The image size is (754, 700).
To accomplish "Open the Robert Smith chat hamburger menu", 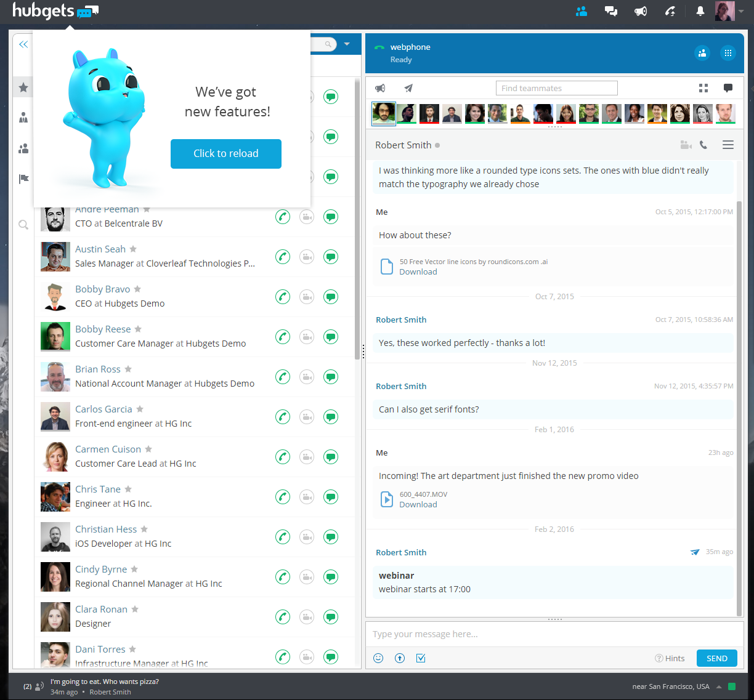I will pyautogui.click(x=728, y=145).
